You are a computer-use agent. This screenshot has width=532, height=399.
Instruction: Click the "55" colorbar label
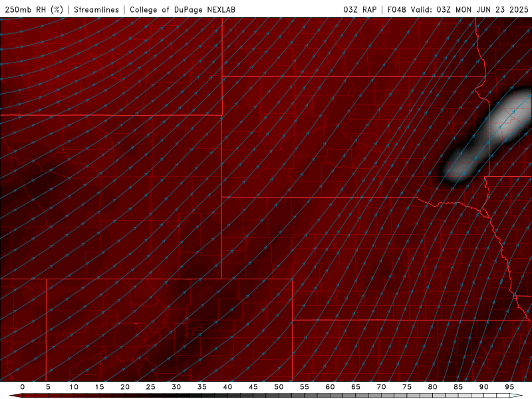click(305, 387)
